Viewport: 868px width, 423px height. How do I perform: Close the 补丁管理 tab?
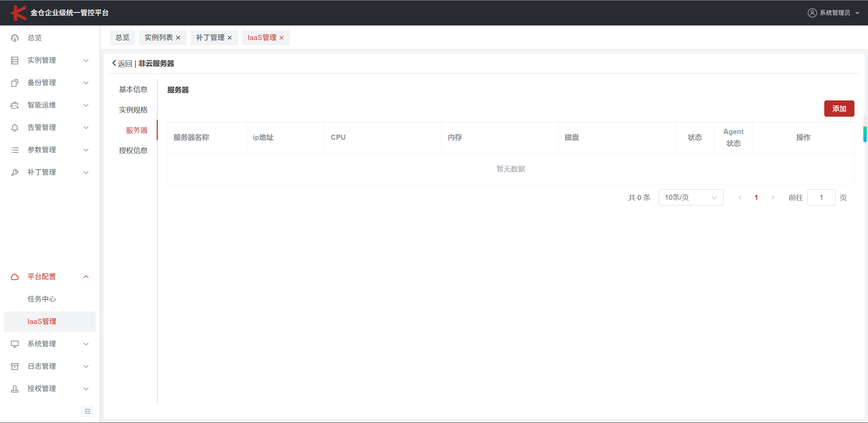[x=230, y=38]
